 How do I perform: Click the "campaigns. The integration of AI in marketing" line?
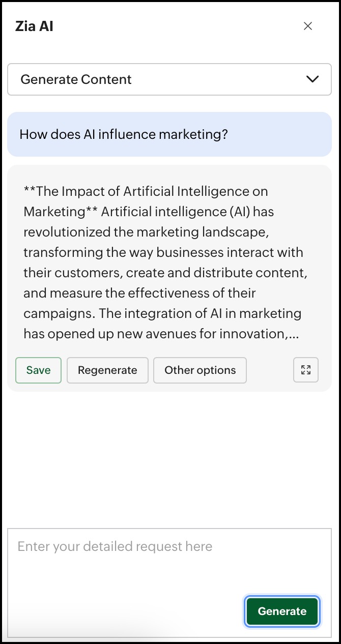point(162,313)
